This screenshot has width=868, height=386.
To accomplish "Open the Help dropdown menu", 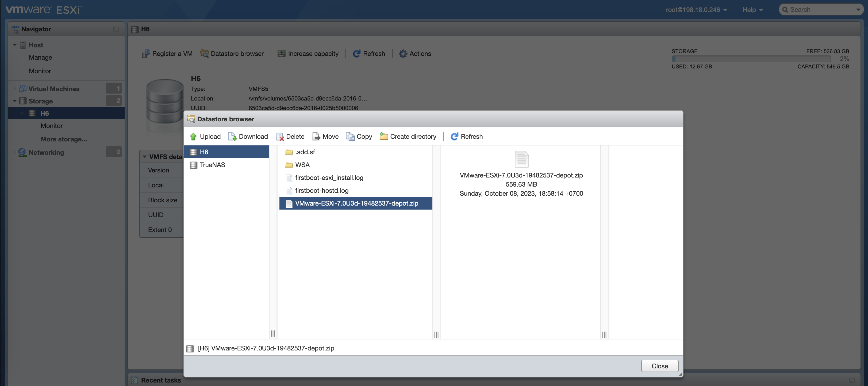I will (x=752, y=10).
